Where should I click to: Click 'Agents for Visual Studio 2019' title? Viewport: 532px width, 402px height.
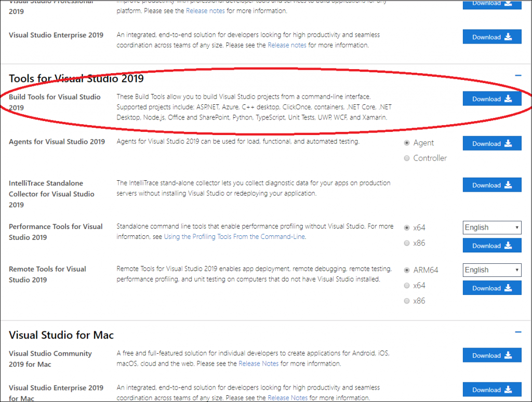pos(57,141)
